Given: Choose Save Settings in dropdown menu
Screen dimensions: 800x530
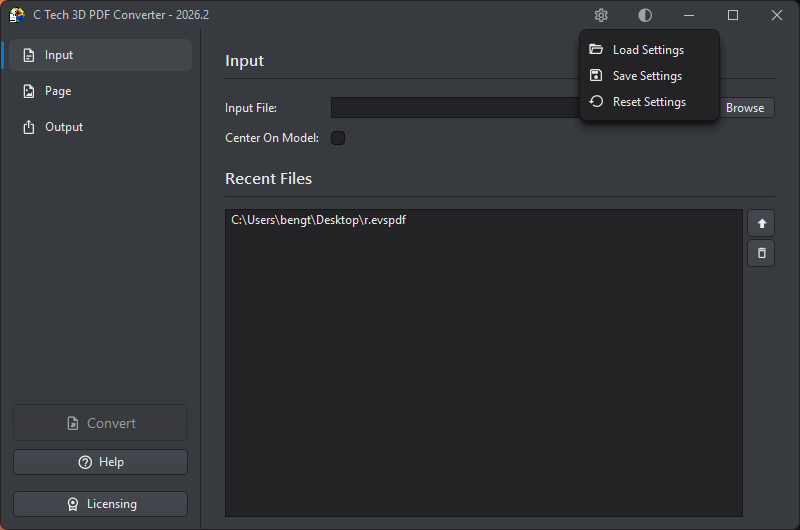Looking at the screenshot, I should (647, 76).
